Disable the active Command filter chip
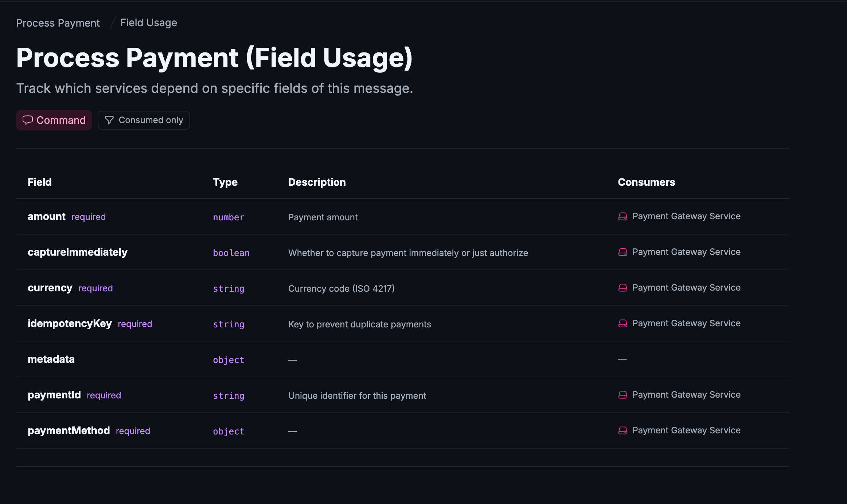 [54, 120]
